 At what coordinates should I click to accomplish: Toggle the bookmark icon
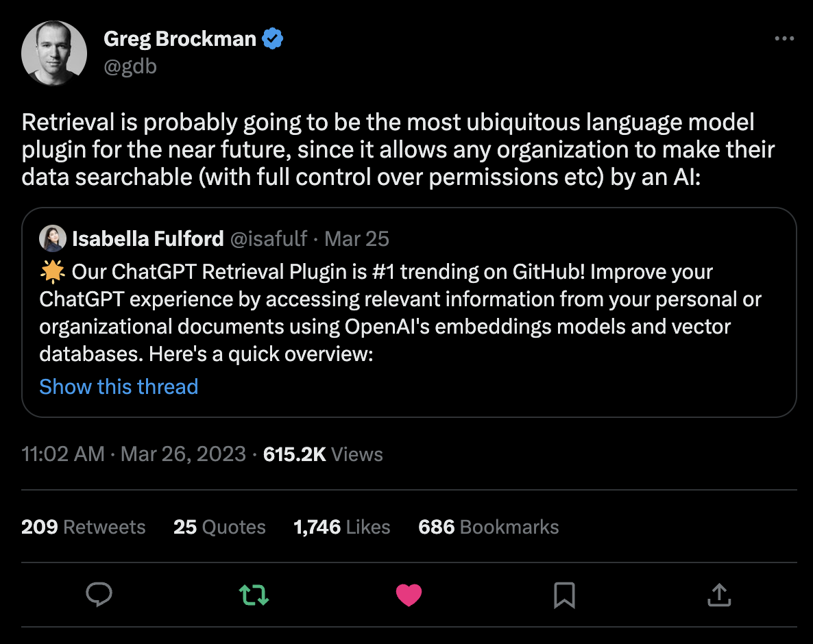563,595
